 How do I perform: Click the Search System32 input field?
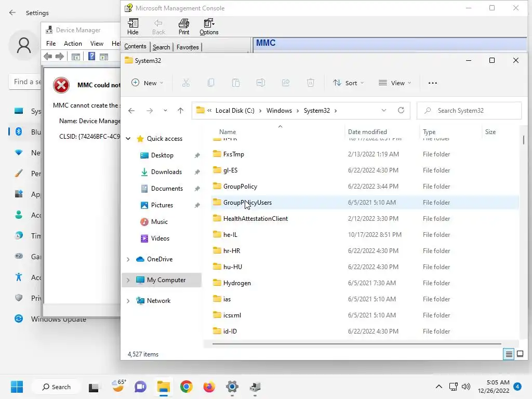(x=469, y=111)
